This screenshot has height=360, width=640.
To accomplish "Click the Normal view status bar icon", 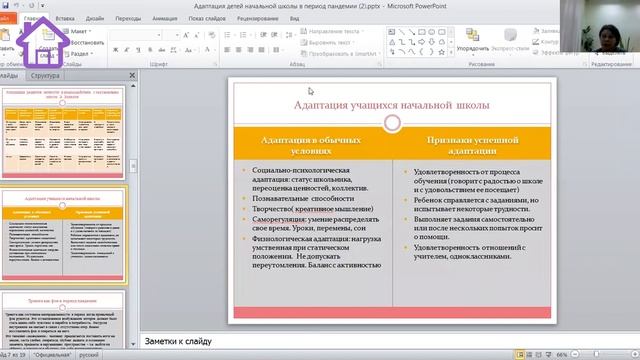I will click(520, 355).
